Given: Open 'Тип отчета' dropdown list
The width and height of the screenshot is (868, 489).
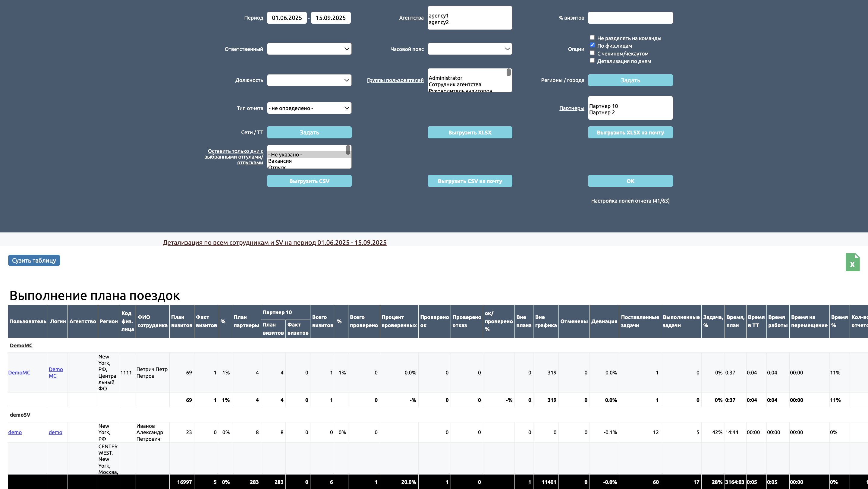Looking at the screenshot, I should point(309,108).
